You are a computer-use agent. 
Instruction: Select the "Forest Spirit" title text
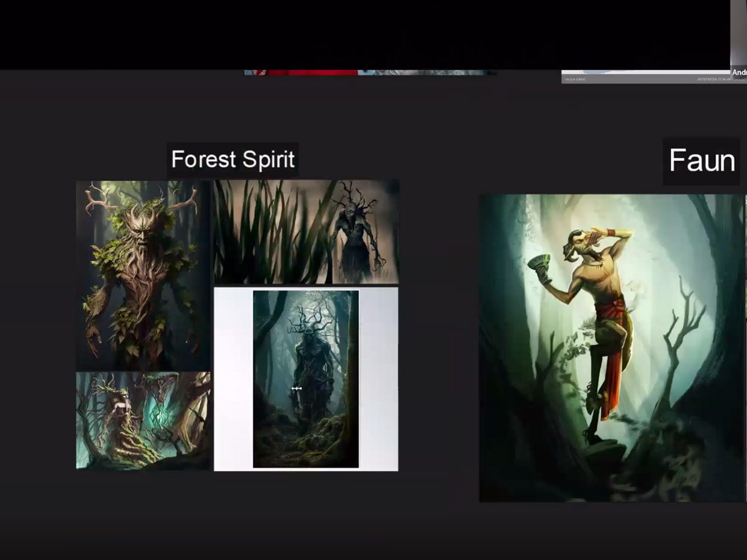coord(233,160)
